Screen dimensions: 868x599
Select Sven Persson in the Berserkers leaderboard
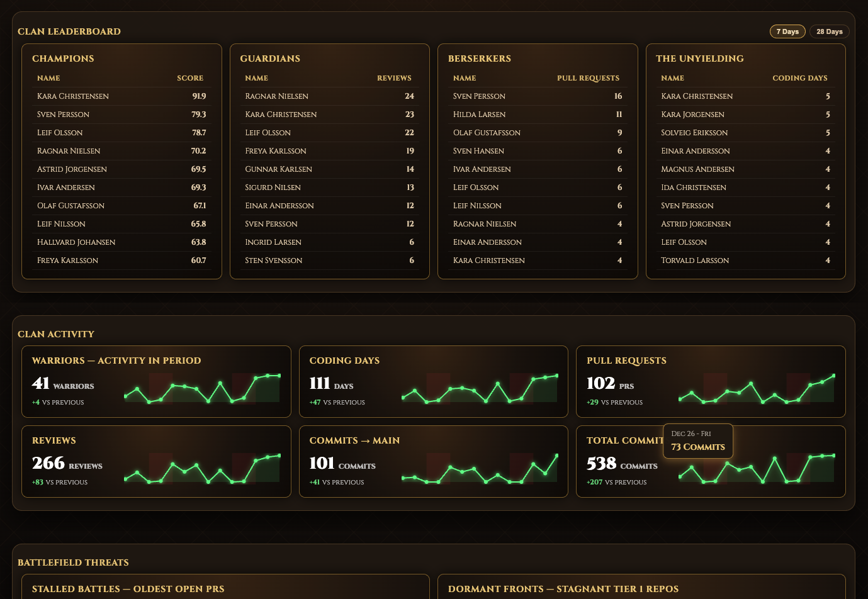click(x=479, y=96)
